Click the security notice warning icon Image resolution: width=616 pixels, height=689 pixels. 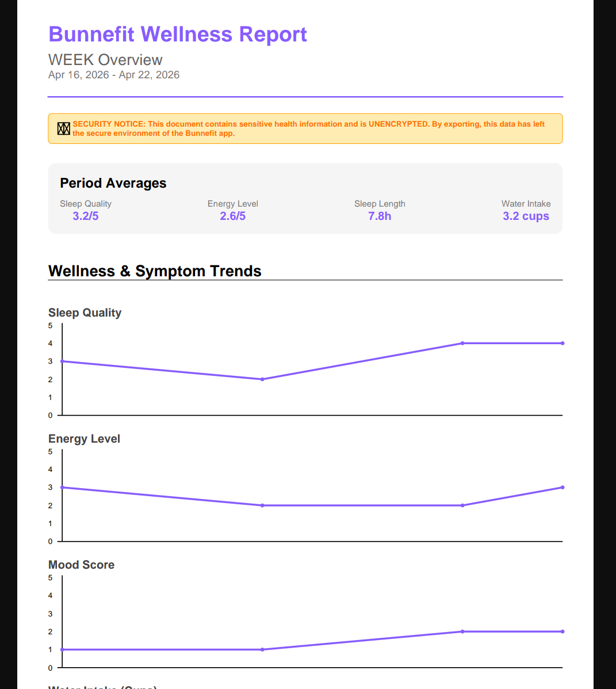coord(64,129)
